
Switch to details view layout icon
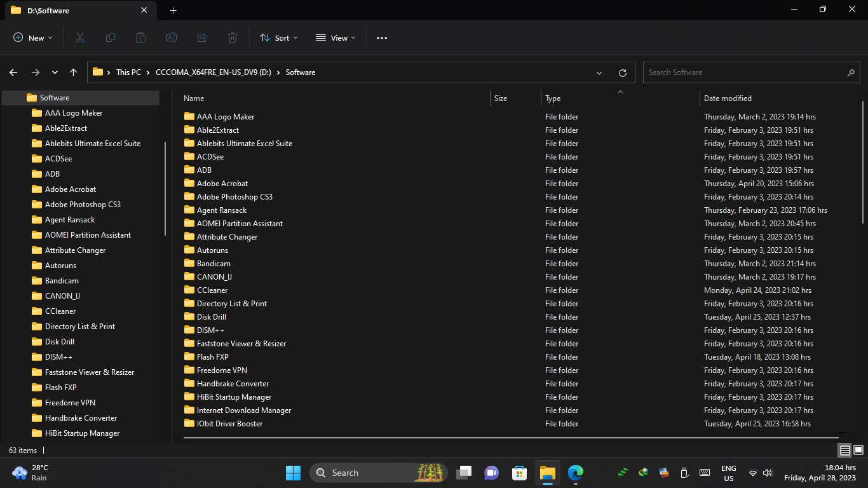[845, 451]
